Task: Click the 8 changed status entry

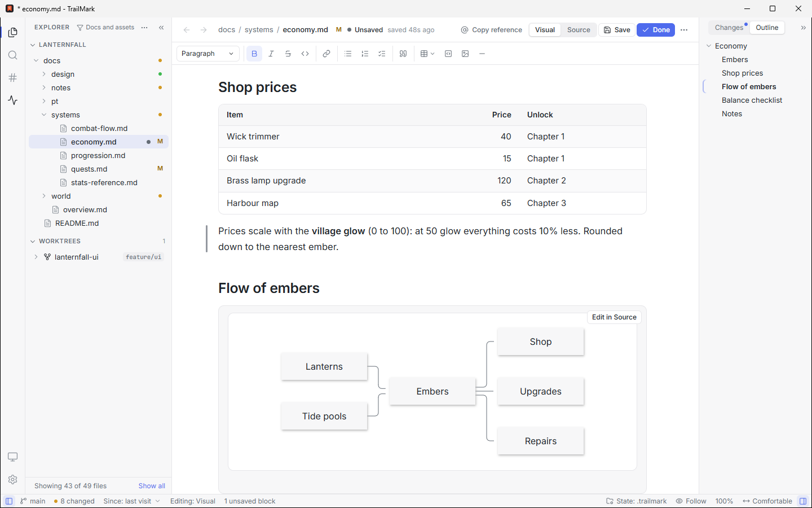Action: (x=74, y=501)
